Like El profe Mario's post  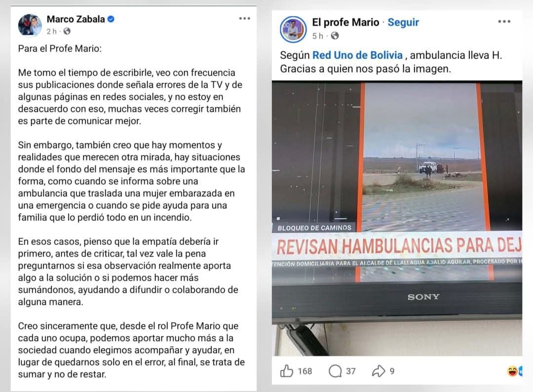point(287,371)
